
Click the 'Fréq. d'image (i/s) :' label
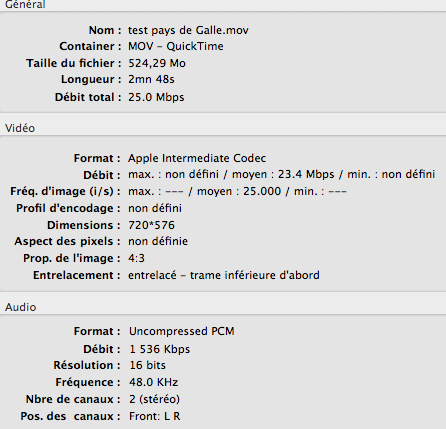point(66,191)
